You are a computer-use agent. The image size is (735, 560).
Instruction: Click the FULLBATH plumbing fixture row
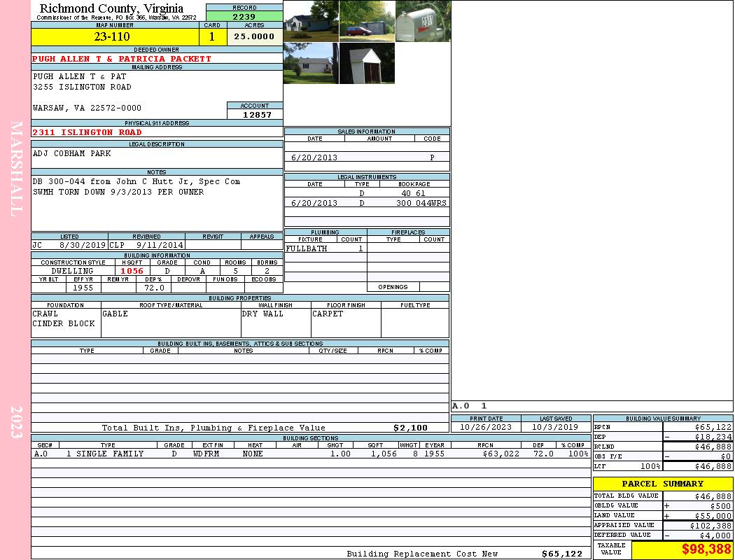(325, 248)
